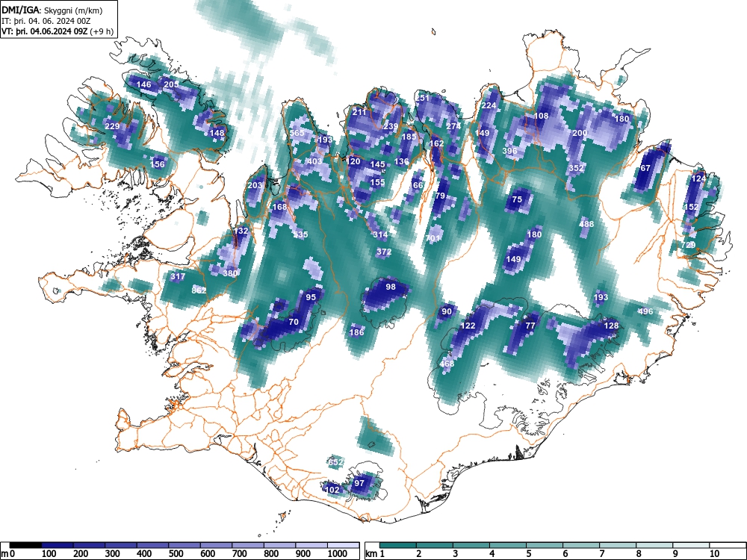This screenshot has width=747, height=560.
Task: Click the visibility value 211 on the map
Action: tap(359, 113)
